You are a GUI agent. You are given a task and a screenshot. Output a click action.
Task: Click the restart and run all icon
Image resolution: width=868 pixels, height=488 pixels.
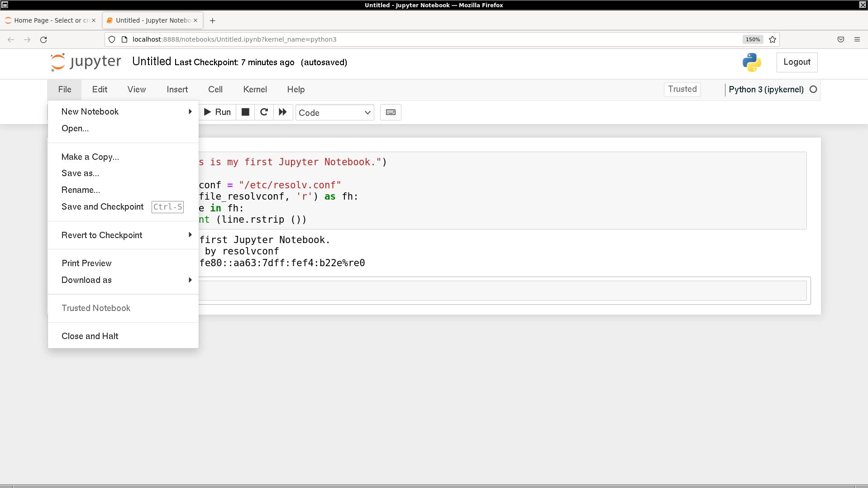click(283, 112)
